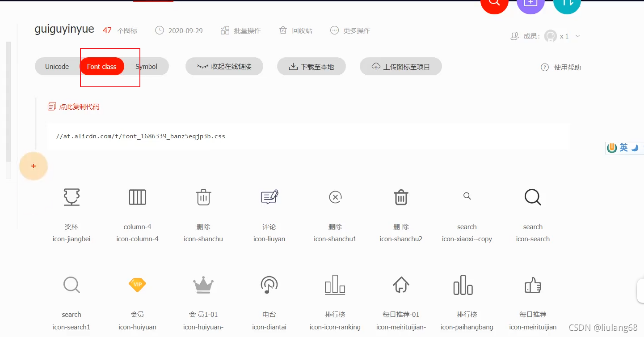Click the small magnifier icon icon-xiaoxi--copy

coord(467,196)
